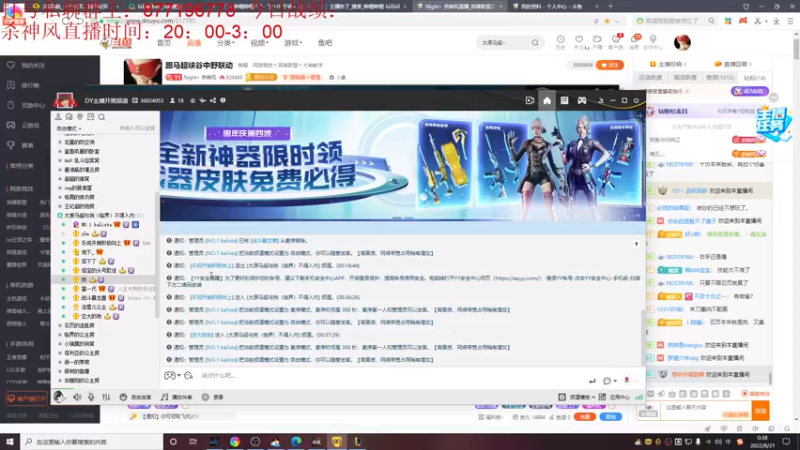Click the Douyu page vertical scrollbar
800x450 pixels.
click(x=796, y=49)
